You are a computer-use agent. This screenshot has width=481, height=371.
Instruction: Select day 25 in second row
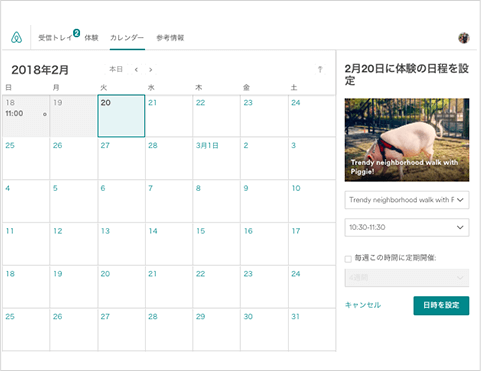[26, 159]
